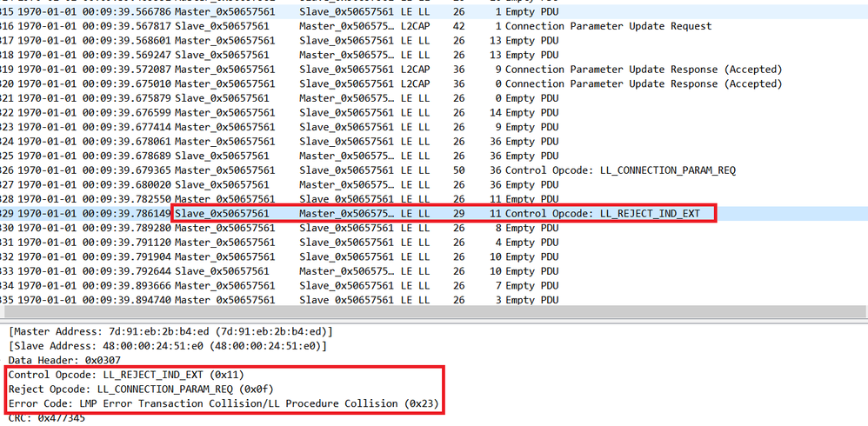
Task: Select Empty PDU packet at 00:09:39.791904
Action: click(x=434, y=256)
